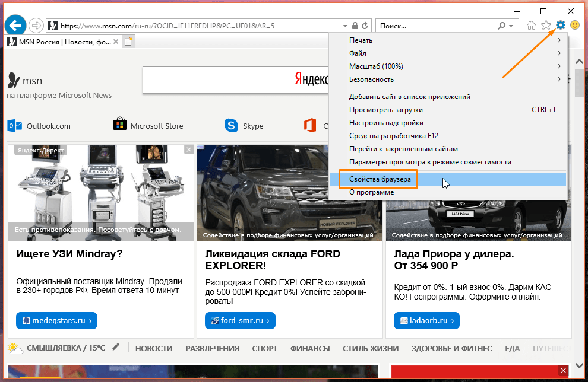Screen dimensions: 588x382
Task: Expand the address bar dropdown arrow
Action: click(345, 26)
